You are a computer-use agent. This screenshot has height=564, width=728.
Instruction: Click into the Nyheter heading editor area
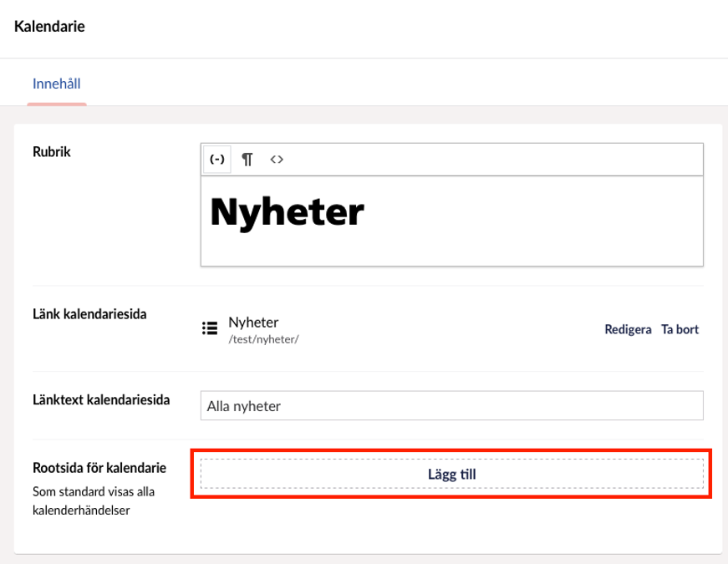[x=451, y=221]
